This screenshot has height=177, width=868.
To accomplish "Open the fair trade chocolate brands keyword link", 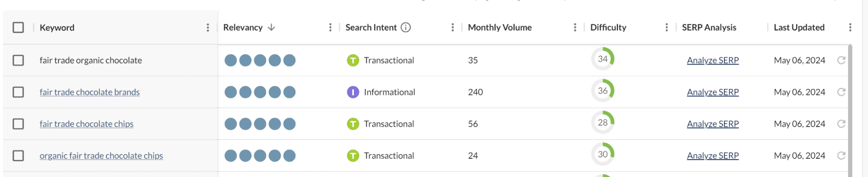I will pyautogui.click(x=89, y=92).
